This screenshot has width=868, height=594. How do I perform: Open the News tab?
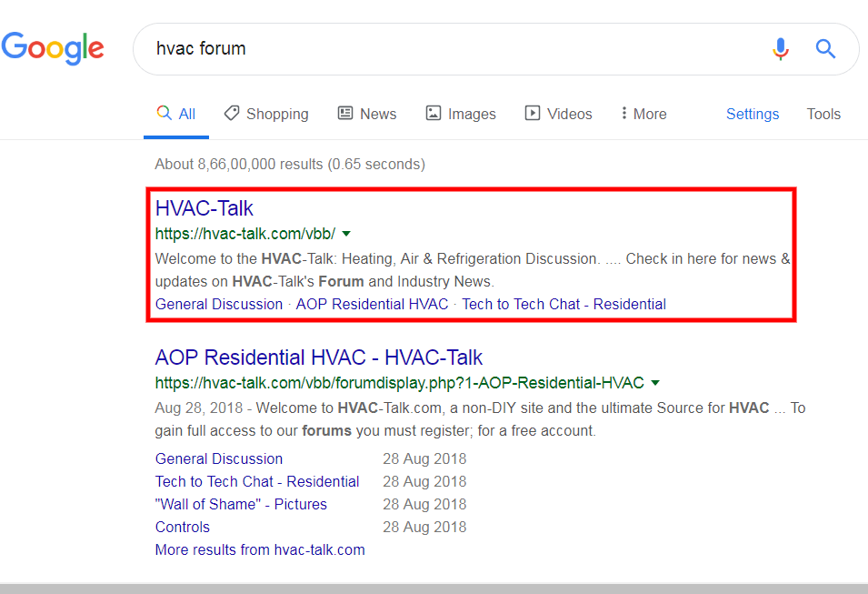[x=367, y=114]
